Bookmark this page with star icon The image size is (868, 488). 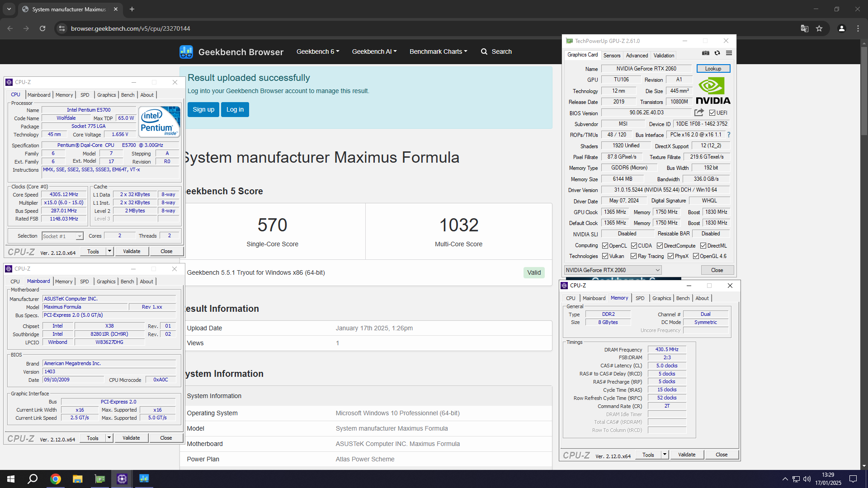(x=819, y=28)
